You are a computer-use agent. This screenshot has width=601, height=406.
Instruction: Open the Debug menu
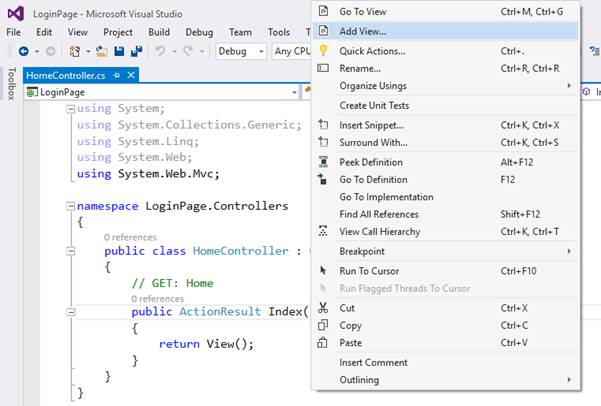[199, 32]
